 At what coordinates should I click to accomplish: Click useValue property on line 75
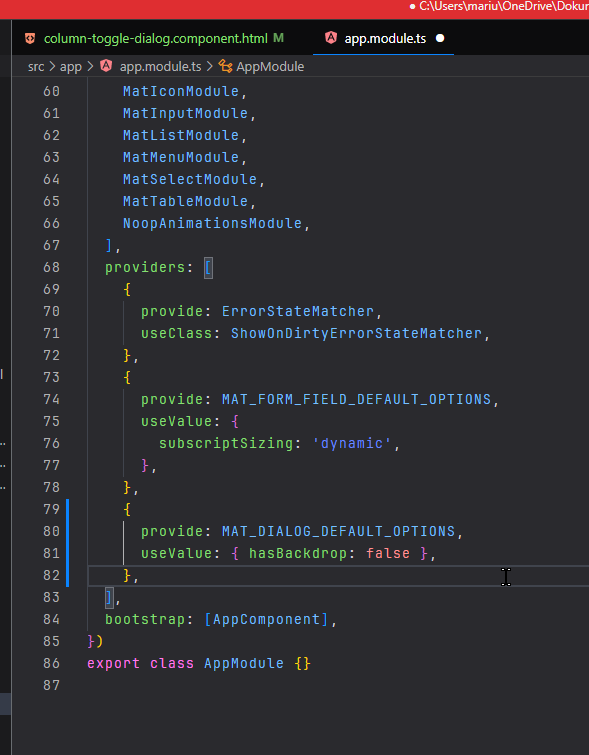176,421
